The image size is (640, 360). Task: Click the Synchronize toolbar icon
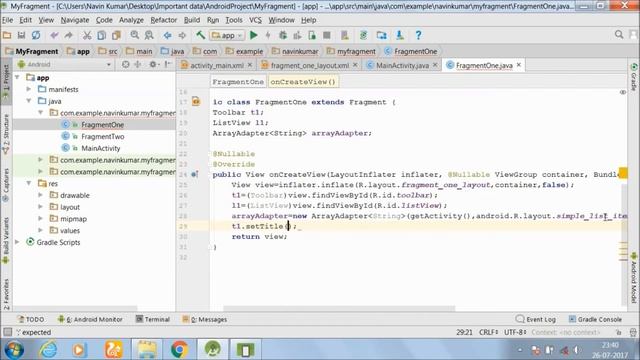pyautogui.click(x=36, y=36)
